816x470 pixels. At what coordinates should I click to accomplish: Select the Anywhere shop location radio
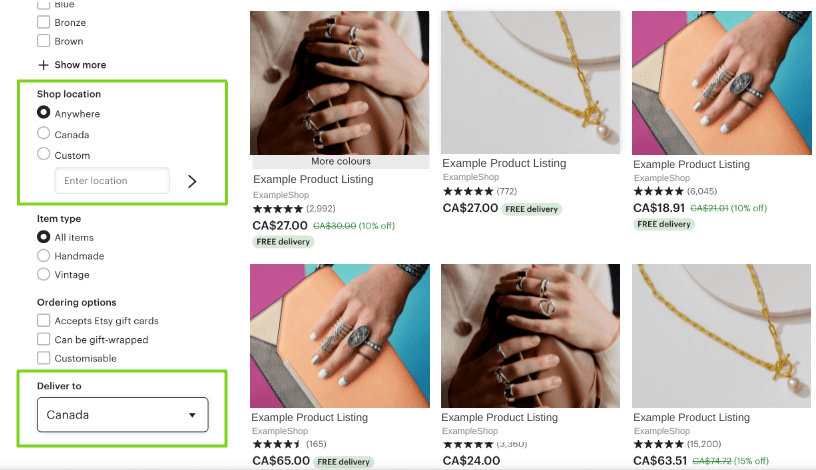tap(44, 114)
